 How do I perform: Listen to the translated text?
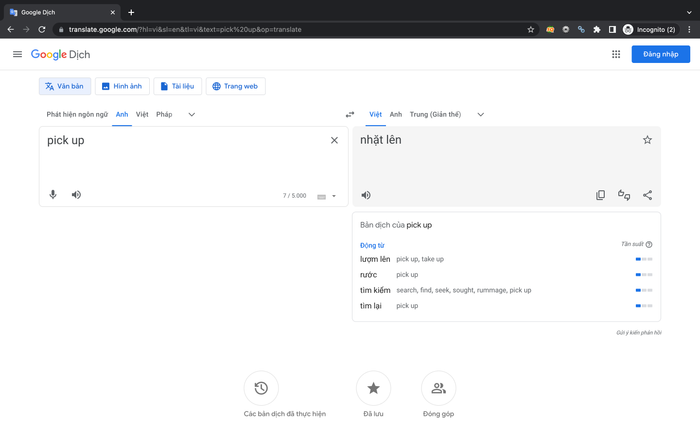tap(366, 195)
